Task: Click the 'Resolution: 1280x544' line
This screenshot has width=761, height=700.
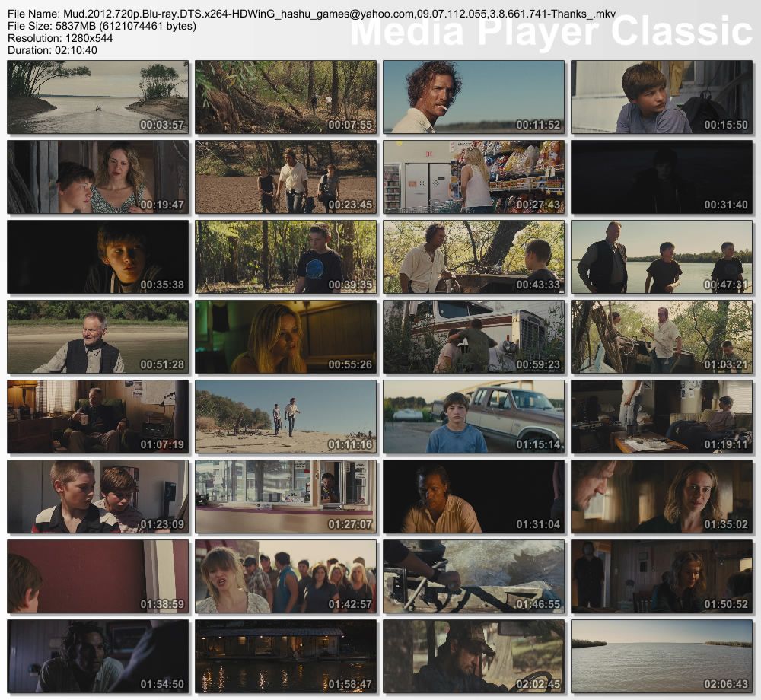Action: (60, 38)
